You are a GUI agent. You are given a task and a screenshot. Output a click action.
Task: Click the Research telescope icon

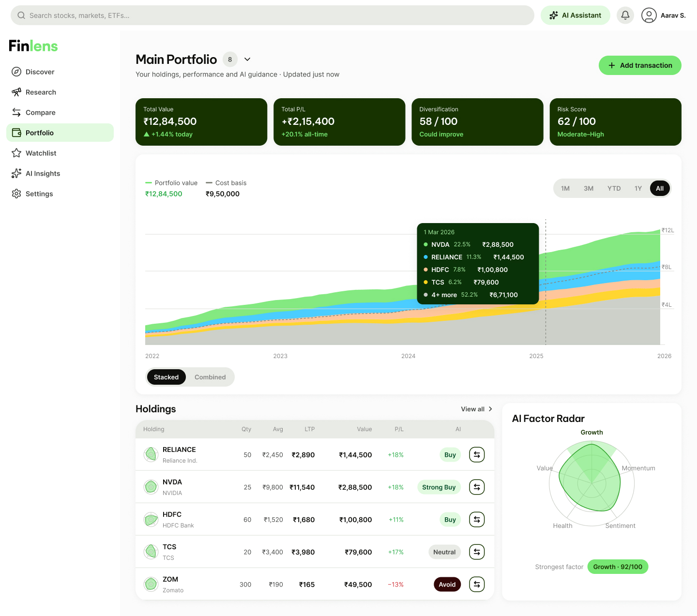click(16, 92)
